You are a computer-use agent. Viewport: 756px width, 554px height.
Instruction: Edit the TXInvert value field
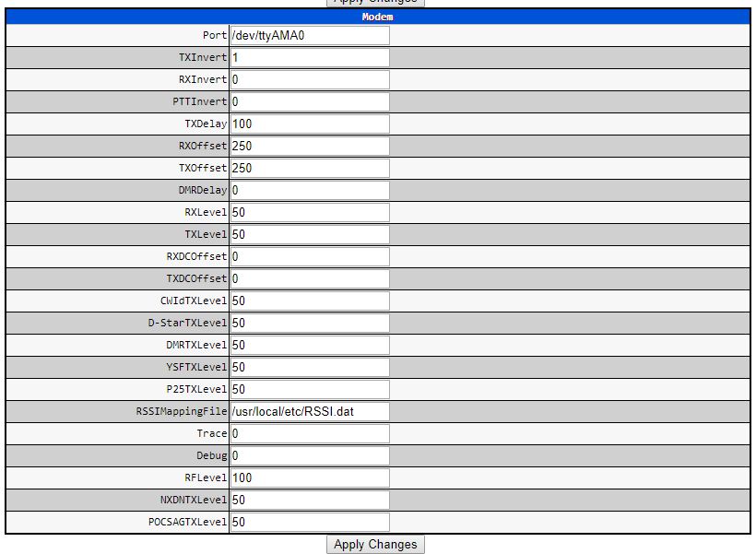tap(310, 58)
